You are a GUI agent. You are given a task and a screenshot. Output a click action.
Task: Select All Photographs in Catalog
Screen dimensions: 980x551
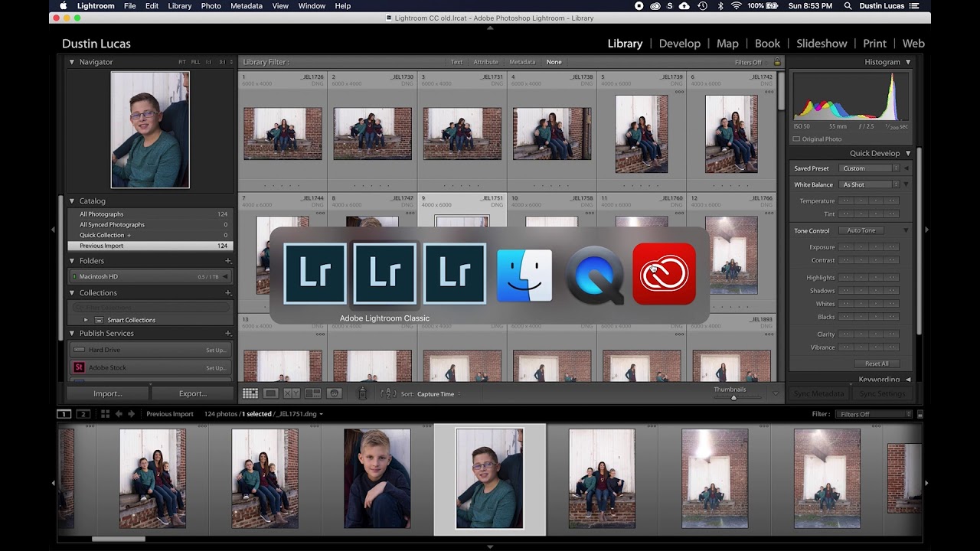point(151,214)
